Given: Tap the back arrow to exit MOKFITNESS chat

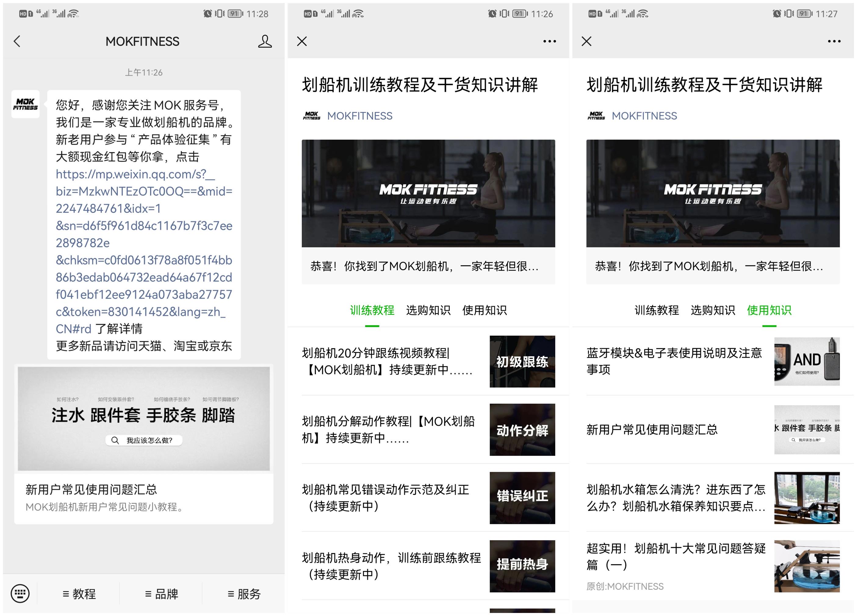Looking at the screenshot, I should pos(17,41).
